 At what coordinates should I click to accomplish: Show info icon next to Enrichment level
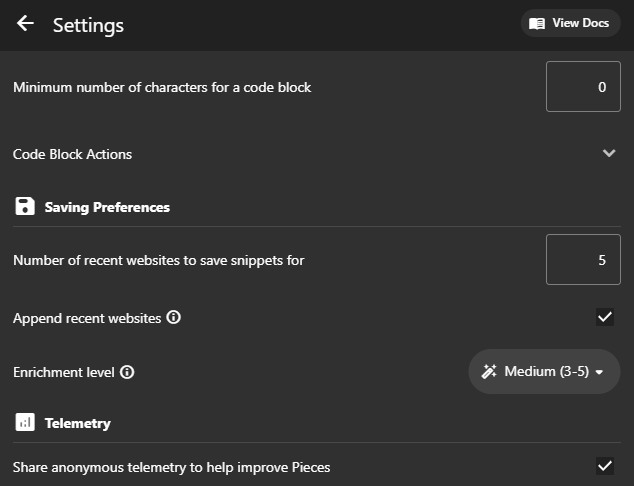tap(127, 372)
